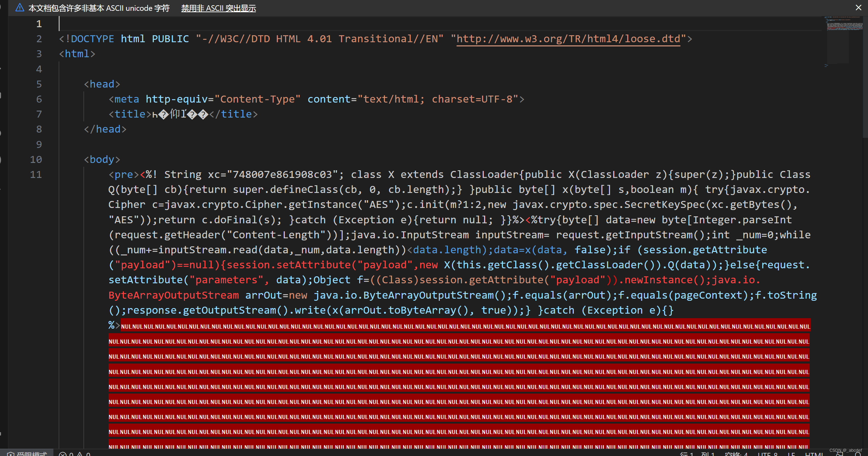Image resolution: width=868 pixels, height=456 pixels.
Task: Open the LF line ending selector
Action: coord(791,454)
